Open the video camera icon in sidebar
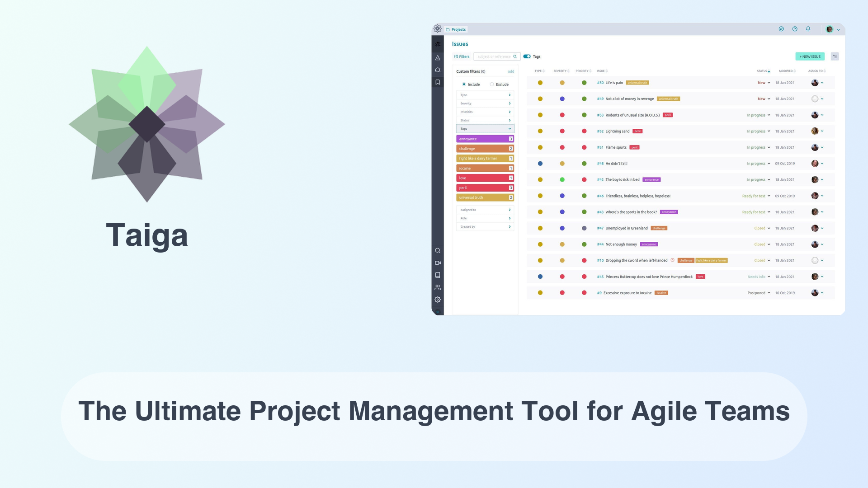 pos(438,262)
